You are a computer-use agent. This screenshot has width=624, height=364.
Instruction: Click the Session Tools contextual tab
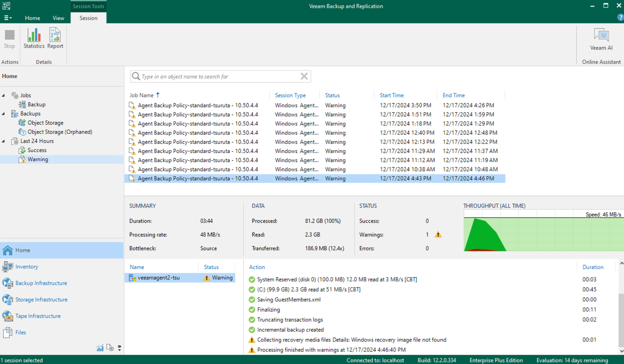(x=88, y=6)
